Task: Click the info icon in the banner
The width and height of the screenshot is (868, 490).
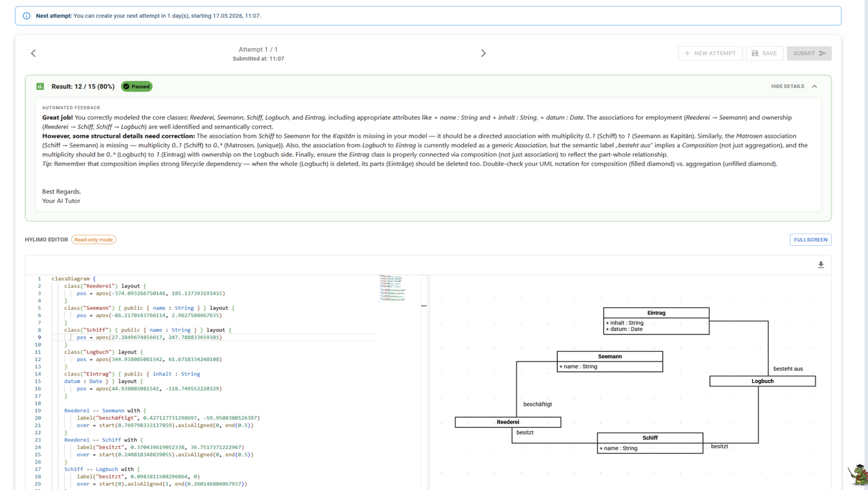Action: [x=26, y=16]
